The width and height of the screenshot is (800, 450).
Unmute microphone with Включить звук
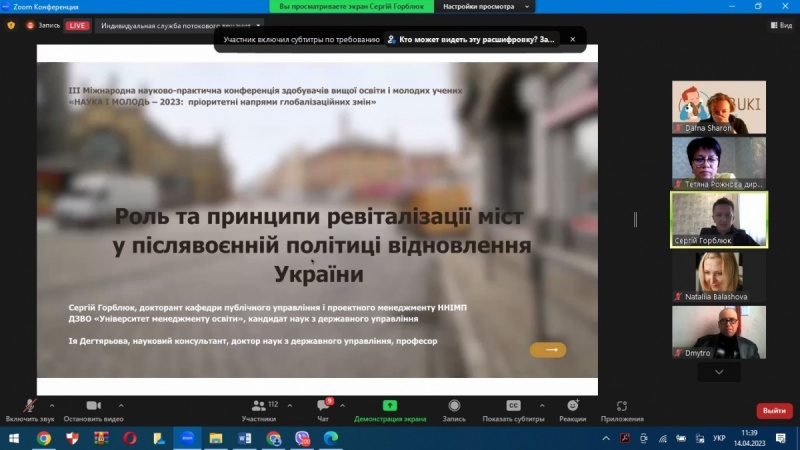30,407
